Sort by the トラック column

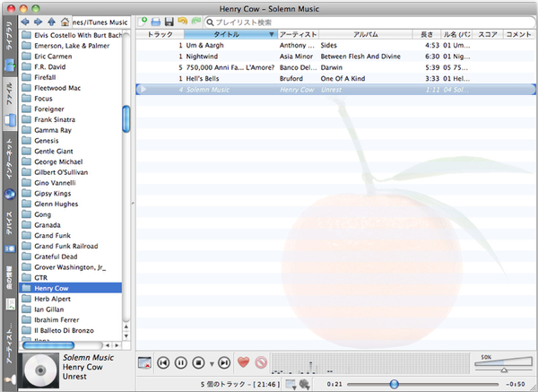pyautogui.click(x=160, y=34)
